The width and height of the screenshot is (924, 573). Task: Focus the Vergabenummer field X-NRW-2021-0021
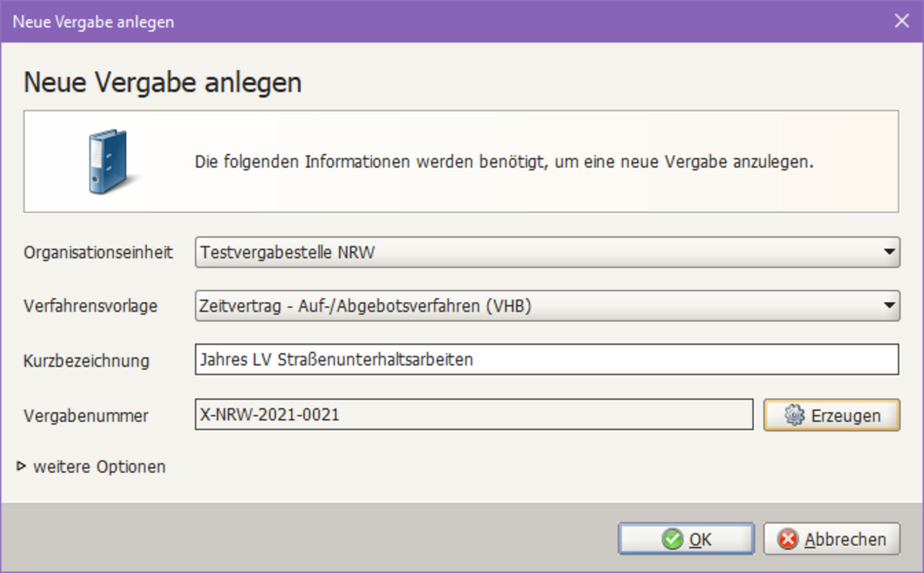(x=474, y=415)
